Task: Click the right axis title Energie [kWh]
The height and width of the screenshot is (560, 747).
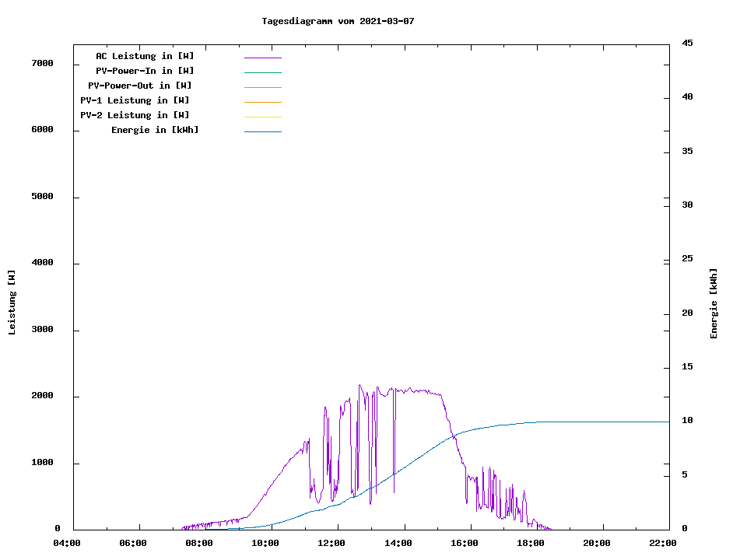Action: pyautogui.click(x=714, y=303)
